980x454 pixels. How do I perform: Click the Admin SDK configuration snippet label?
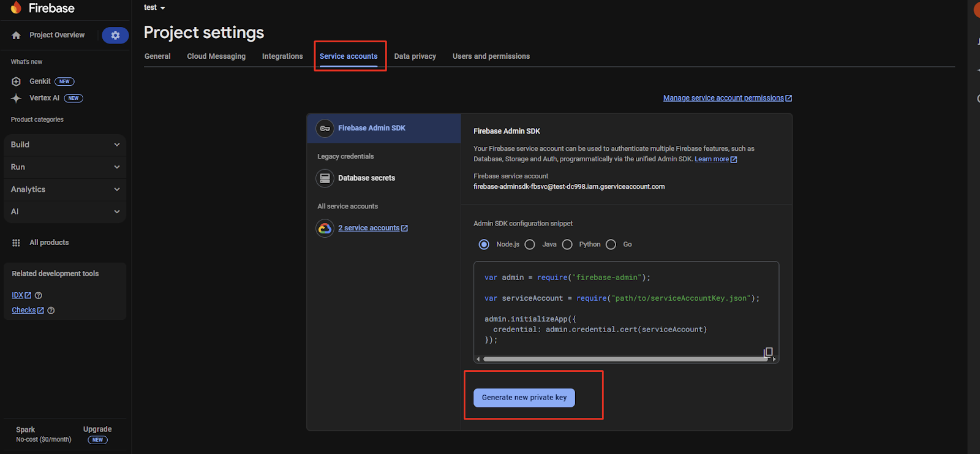tap(523, 224)
